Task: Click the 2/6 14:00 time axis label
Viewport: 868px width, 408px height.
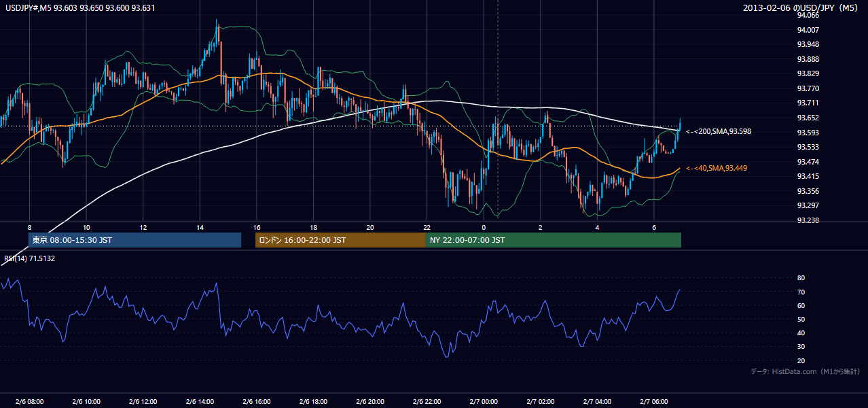Action: (x=200, y=401)
